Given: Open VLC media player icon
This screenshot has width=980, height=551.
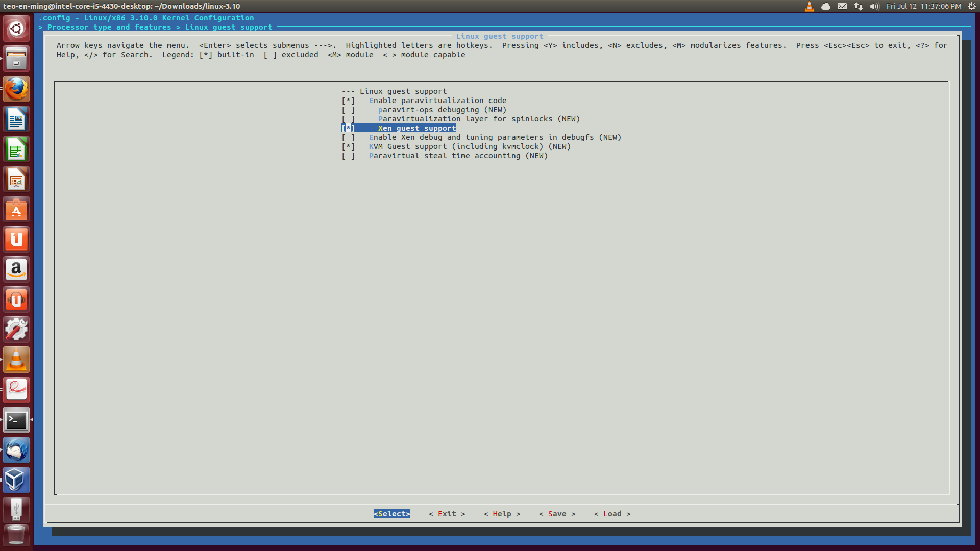Looking at the screenshot, I should 16,360.
